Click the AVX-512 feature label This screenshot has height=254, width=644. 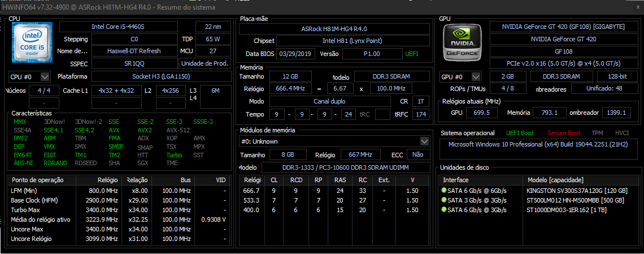coord(178,130)
